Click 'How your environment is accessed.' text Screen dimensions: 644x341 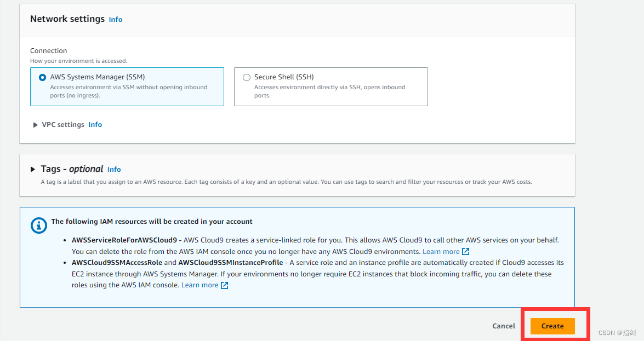[78, 61]
